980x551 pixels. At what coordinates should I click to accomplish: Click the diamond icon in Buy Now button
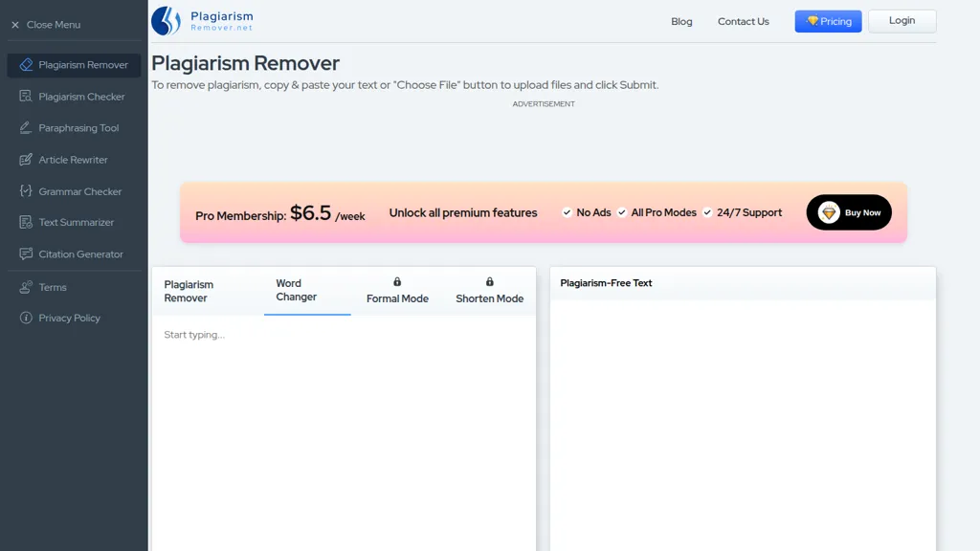tap(829, 212)
